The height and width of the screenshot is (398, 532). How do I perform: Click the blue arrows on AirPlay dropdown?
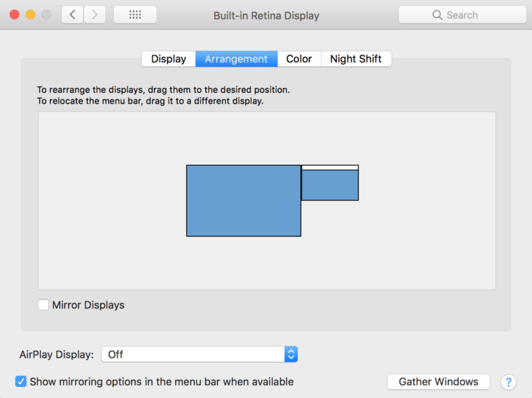(291, 354)
